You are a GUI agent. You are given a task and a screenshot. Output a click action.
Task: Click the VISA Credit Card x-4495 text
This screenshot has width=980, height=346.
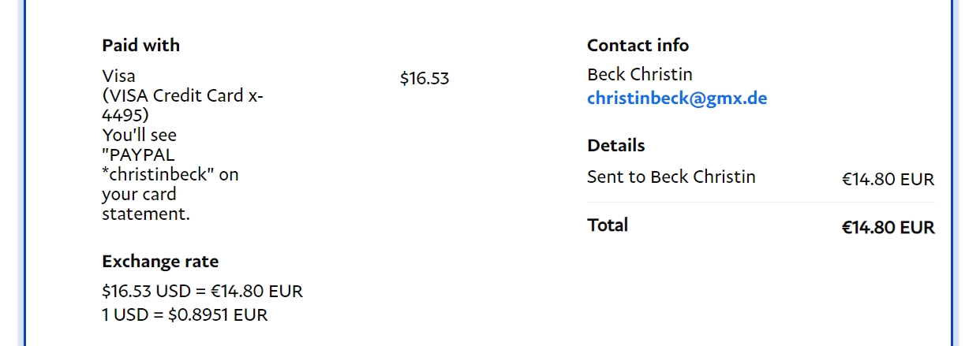(x=183, y=96)
